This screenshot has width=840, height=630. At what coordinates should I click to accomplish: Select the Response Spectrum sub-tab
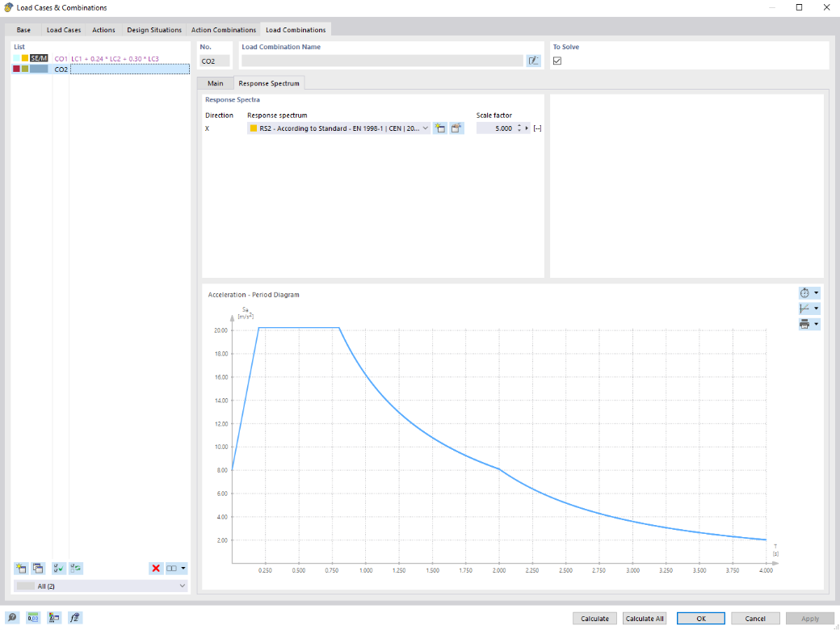click(269, 83)
